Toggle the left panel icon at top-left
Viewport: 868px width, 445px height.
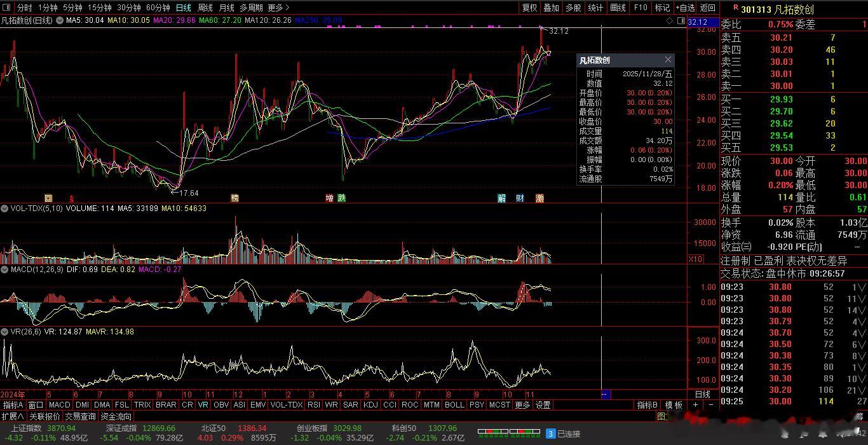click(x=8, y=8)
